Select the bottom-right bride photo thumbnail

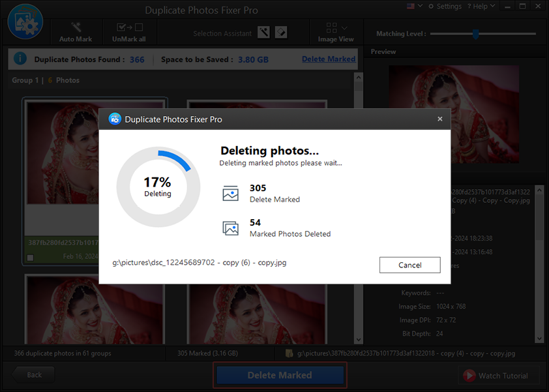tap(257, 314)
